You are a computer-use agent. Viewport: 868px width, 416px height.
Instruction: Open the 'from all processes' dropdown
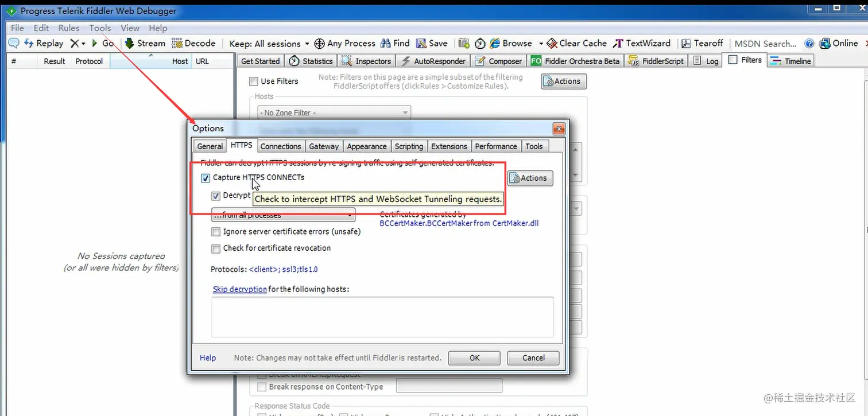point(283,215)
